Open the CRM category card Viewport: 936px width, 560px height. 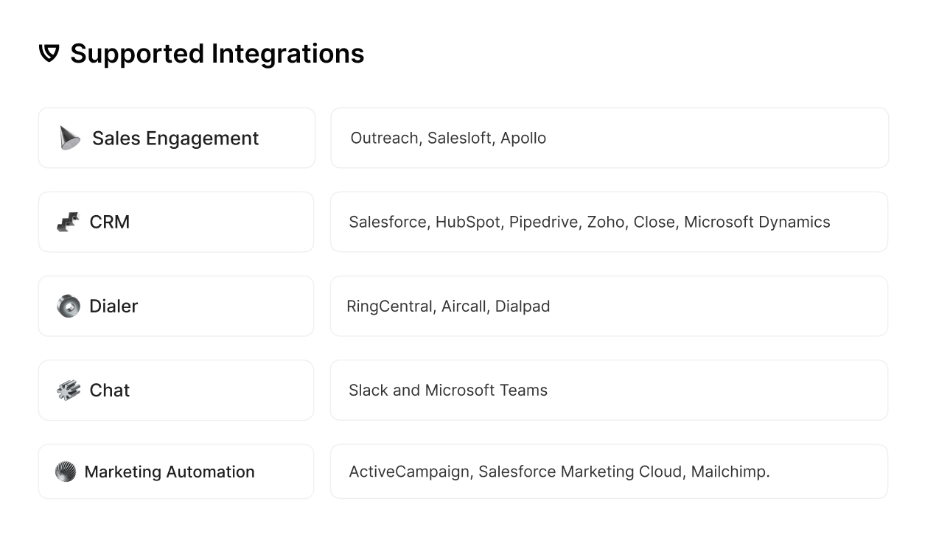pos(176,222)
